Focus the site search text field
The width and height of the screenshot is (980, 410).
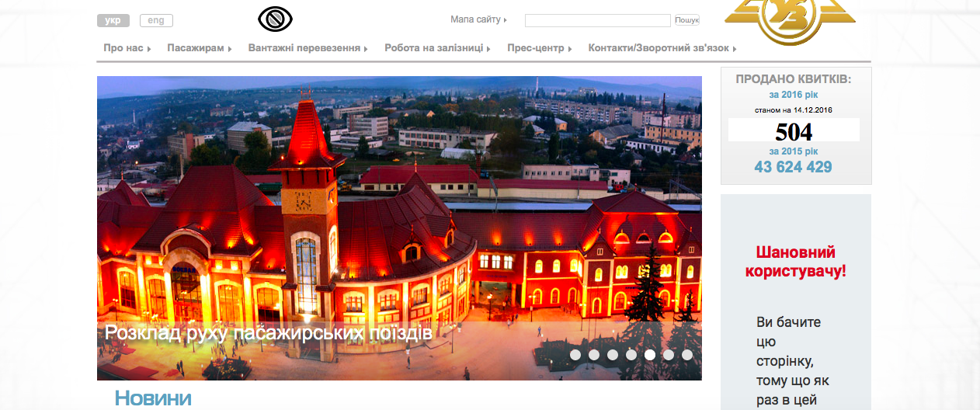(x=597, y=21)
